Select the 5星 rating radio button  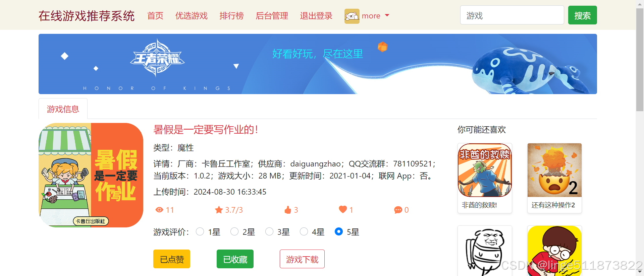coord(339,231)
